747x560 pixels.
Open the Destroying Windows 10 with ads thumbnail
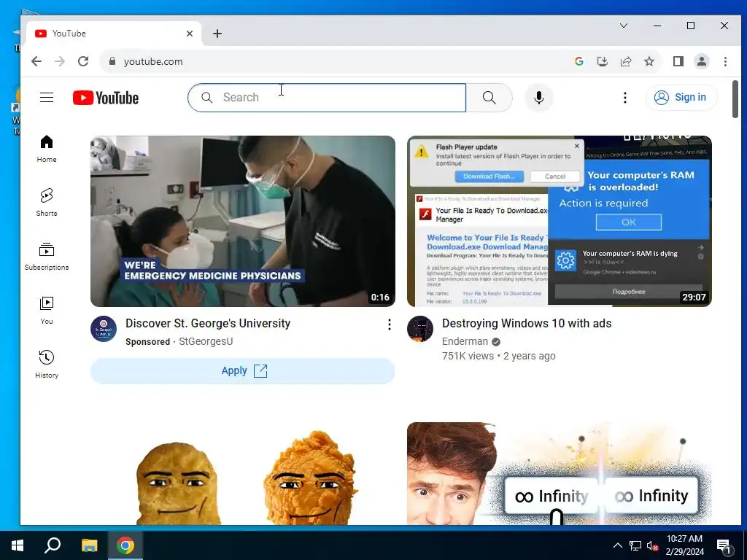(x=560, y=221)
